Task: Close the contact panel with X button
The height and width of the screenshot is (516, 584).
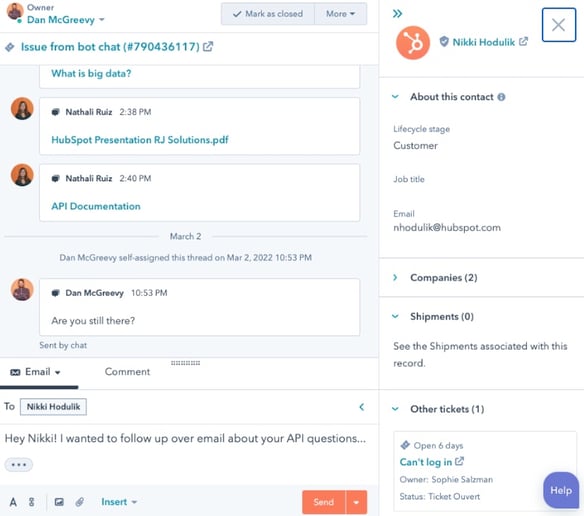Action: 559,25
